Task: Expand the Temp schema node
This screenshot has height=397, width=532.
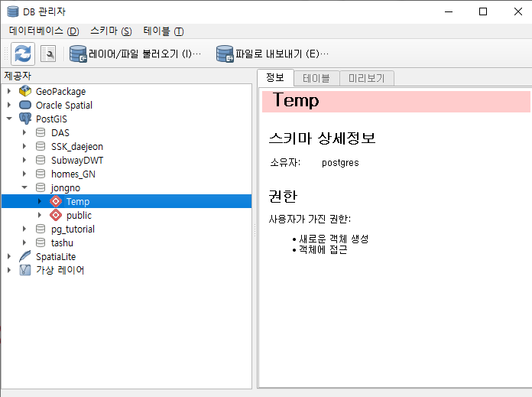Action: click(x=40, y=201)
